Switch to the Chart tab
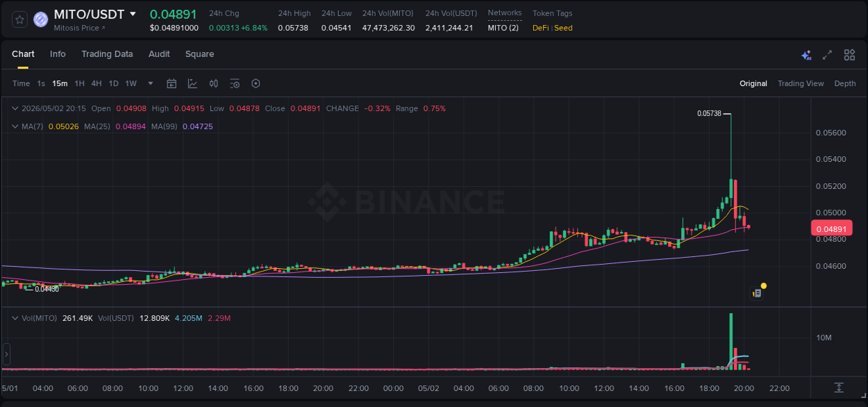Image resolution: width=868 pixels, height=407 pixels. click(23, 54)
